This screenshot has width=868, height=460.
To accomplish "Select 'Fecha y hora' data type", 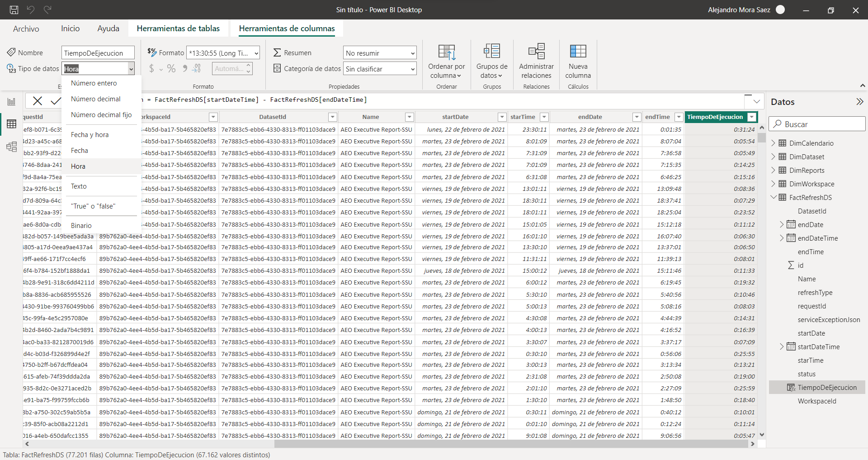I will coord(90,135).
